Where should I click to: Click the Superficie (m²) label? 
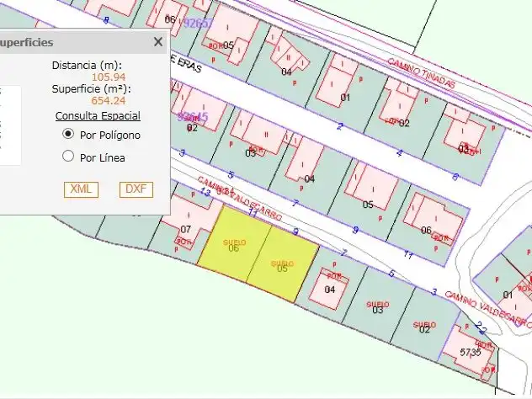pyautogui.click(x=91, y=89)
